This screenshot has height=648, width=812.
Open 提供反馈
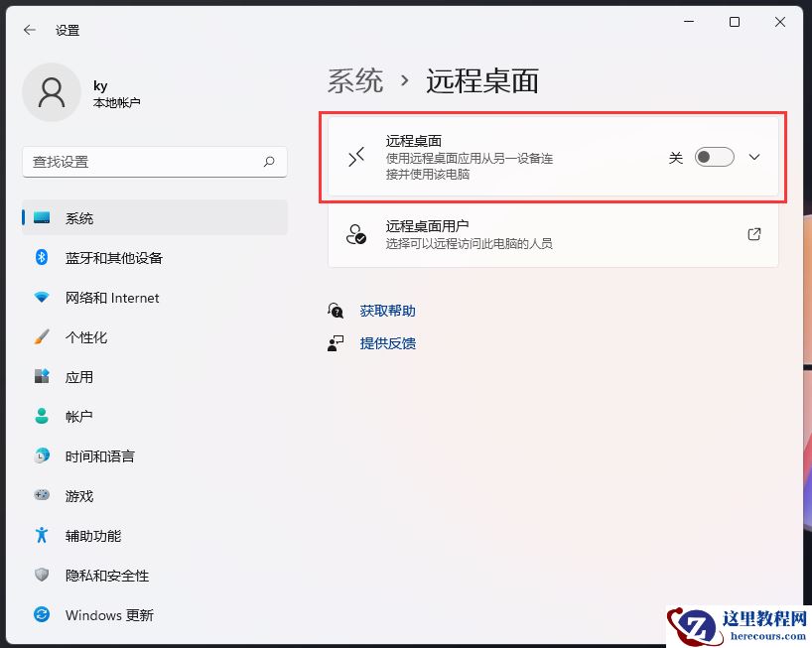[387, 343]
